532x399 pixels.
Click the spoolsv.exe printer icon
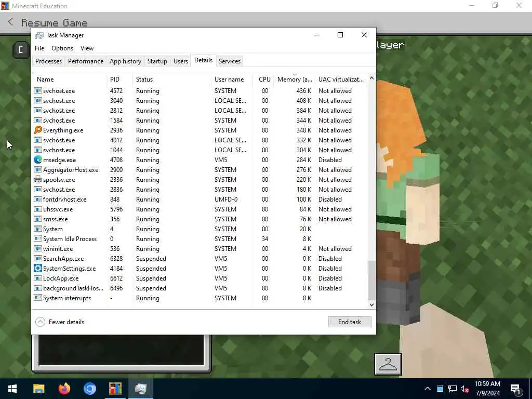click(x=38, y=179)
